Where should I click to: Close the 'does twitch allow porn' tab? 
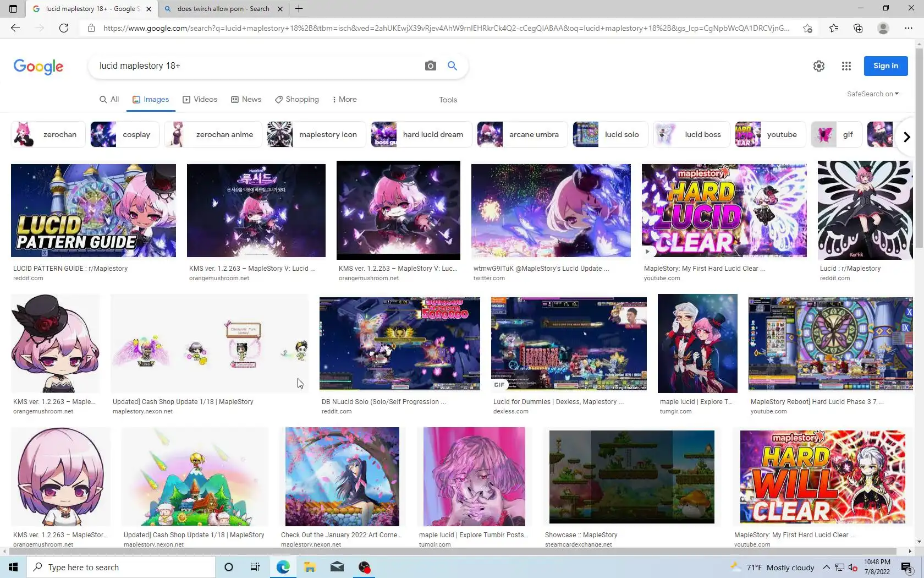pos(280,9)
